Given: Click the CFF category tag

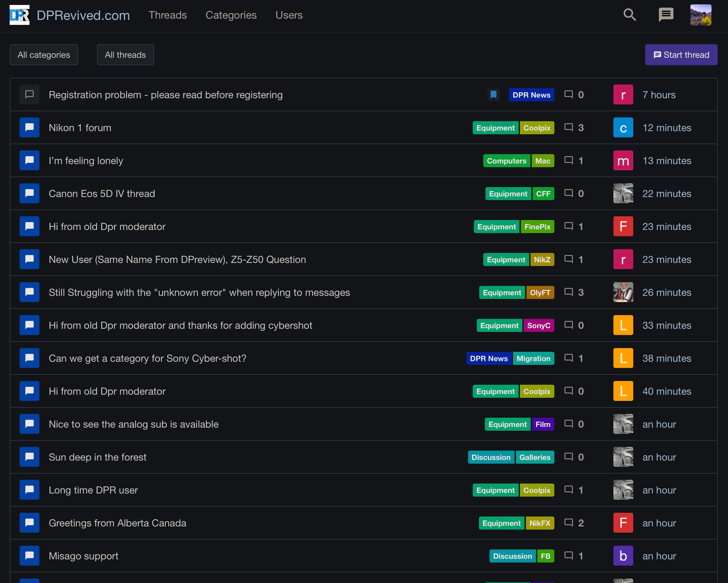Looking at the screenshot, I should coord(543,194).
